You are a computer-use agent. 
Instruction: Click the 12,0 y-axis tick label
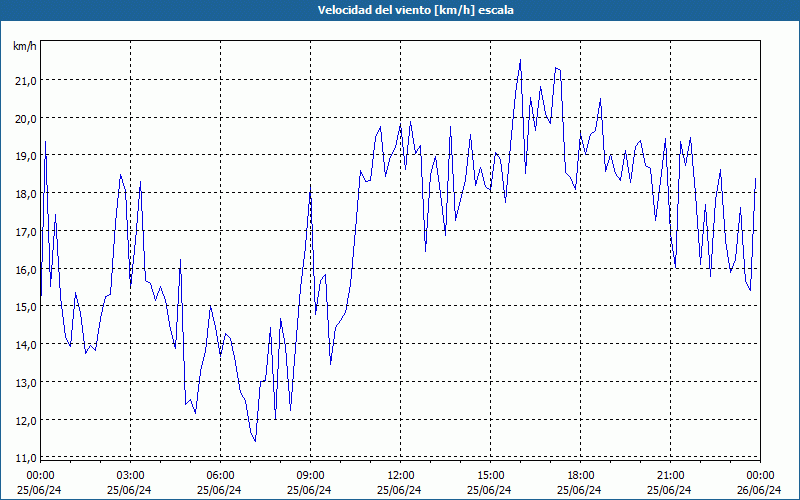coord(26,420)
